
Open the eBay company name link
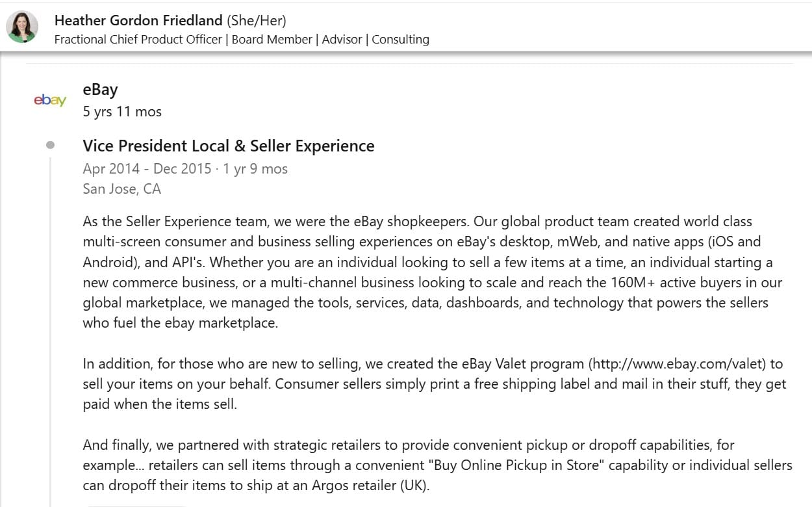[x=100, y=89]
